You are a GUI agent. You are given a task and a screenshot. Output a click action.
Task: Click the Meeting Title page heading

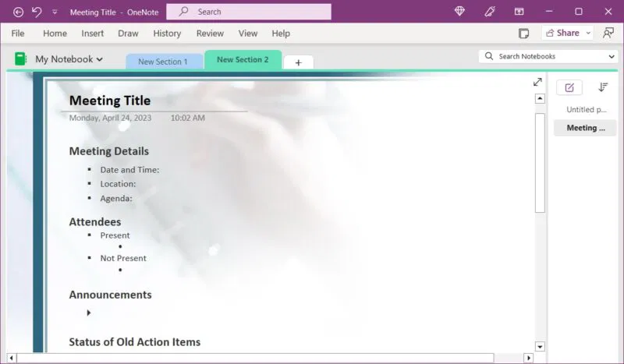[110, 101]
